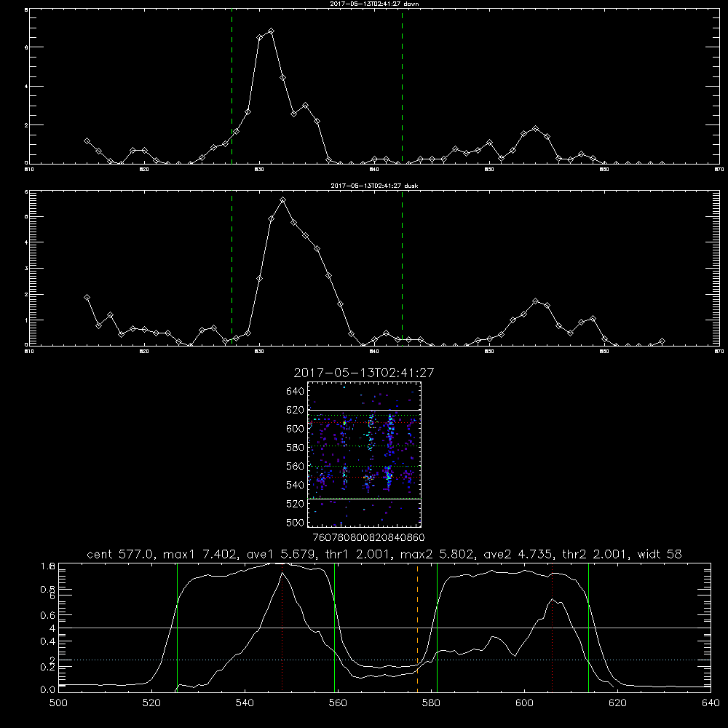Screen dimensions: 728x728
Task: Click the timestamp title above the heatmap image
Action: coord(363,373)
